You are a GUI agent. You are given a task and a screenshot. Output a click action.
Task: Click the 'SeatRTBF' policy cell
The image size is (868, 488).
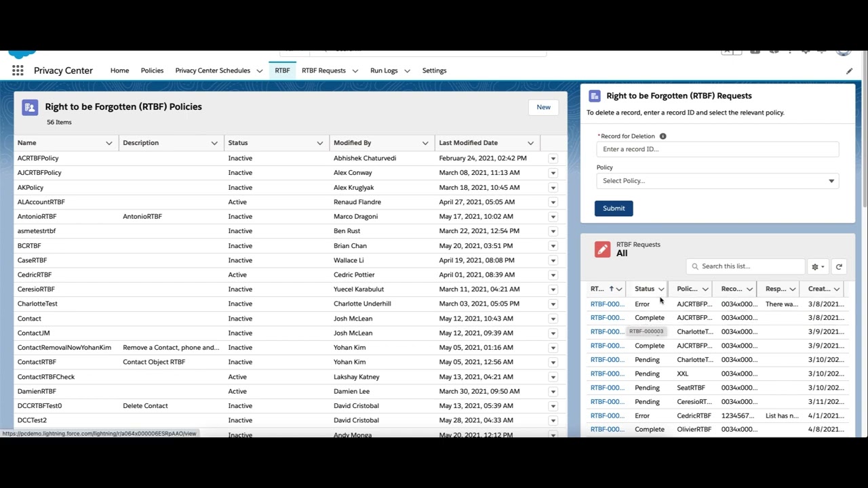(691, 388)
